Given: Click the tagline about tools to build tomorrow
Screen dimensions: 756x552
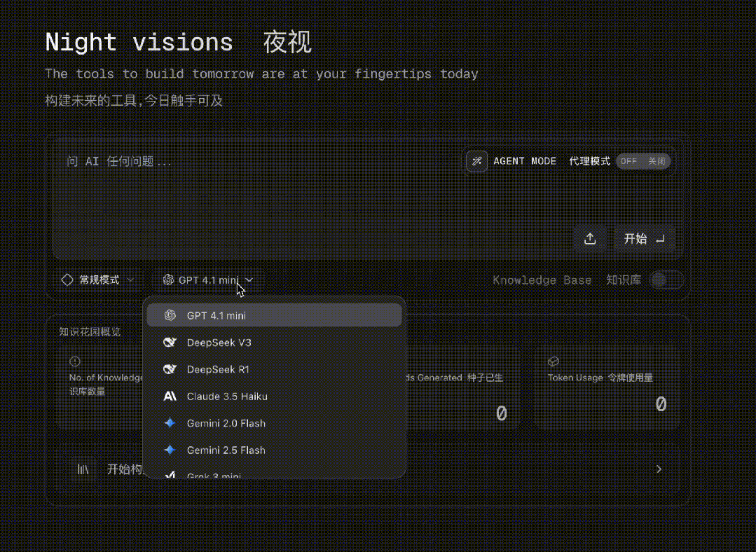Looking at the screenshot, I should [261, 74].
